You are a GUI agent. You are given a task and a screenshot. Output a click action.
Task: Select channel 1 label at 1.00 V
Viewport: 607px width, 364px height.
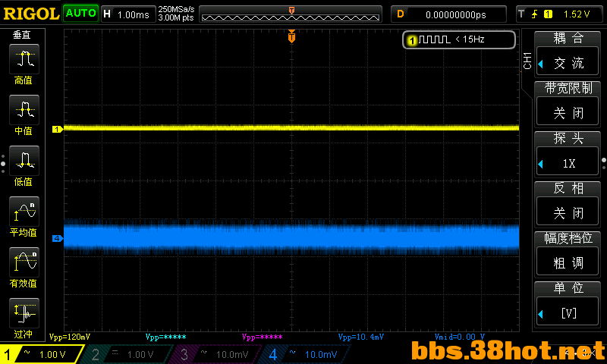42,354
